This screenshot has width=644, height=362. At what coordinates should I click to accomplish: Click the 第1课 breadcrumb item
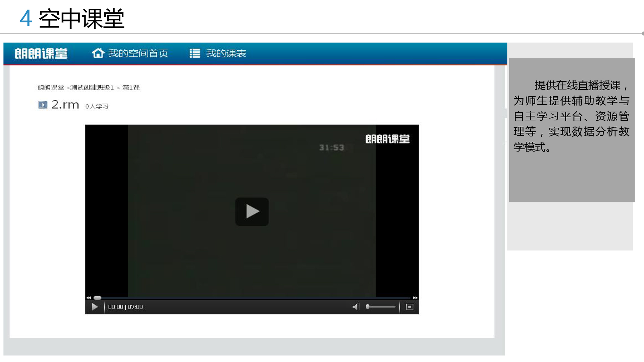131,87
